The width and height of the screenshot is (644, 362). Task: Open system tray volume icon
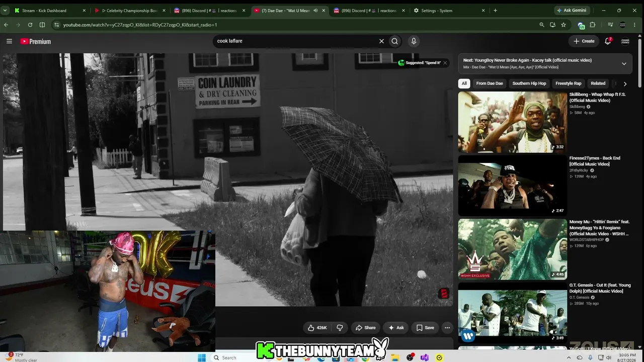[608, 357]
